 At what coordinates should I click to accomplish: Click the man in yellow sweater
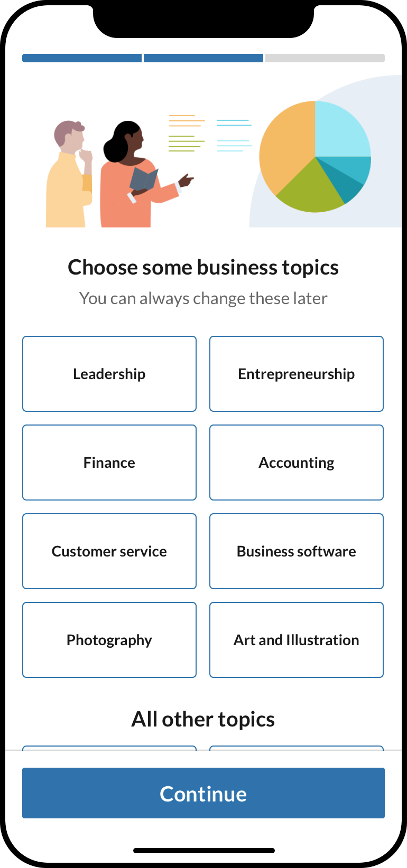tap(68, 180)
